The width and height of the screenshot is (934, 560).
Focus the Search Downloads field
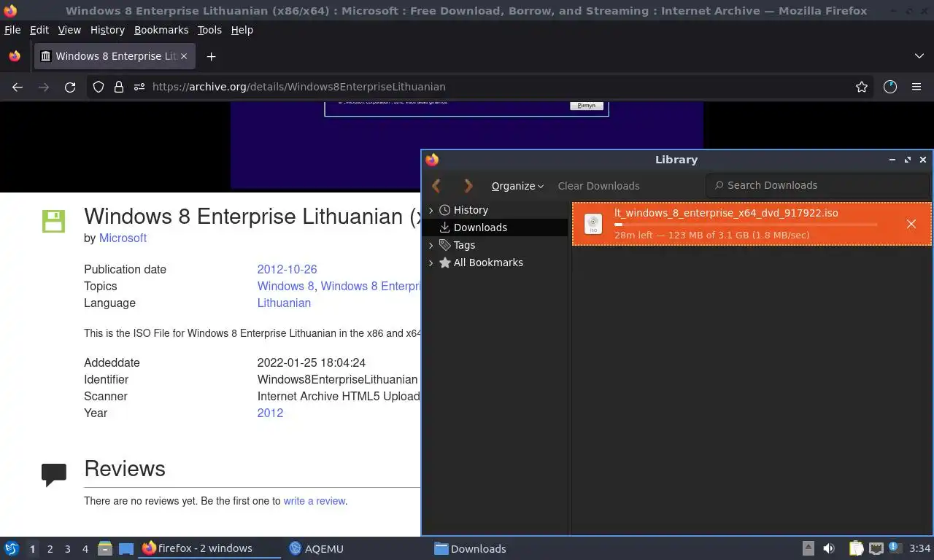click(x=817, y=185)
